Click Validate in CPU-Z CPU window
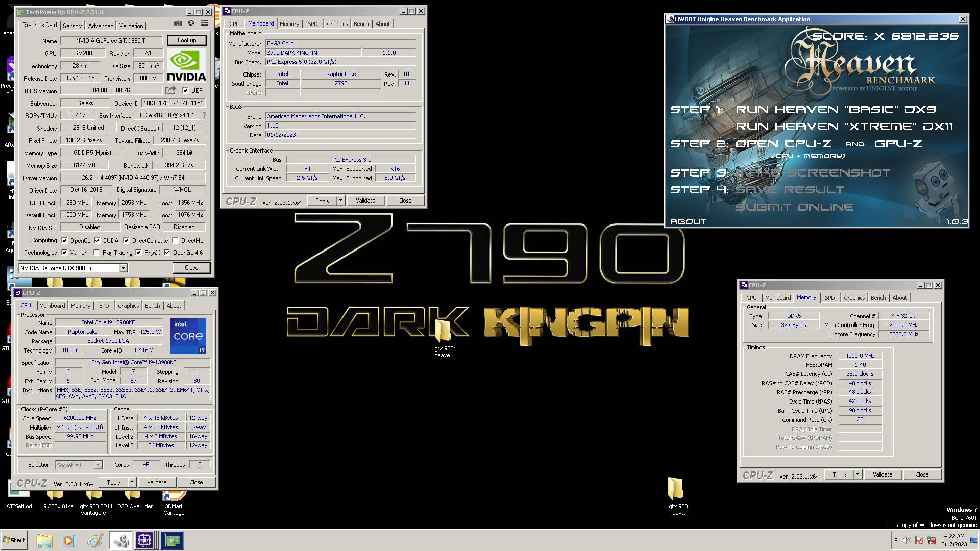The height and width of the screenshot is (551, 980). [x=157, y=482]
